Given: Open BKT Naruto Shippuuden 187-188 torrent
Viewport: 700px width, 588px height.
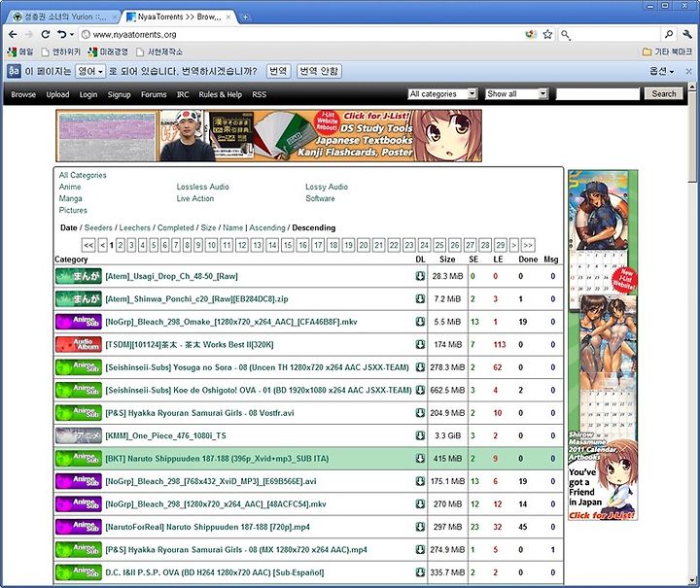Looking at the screenshot, I should pos(217,459).
